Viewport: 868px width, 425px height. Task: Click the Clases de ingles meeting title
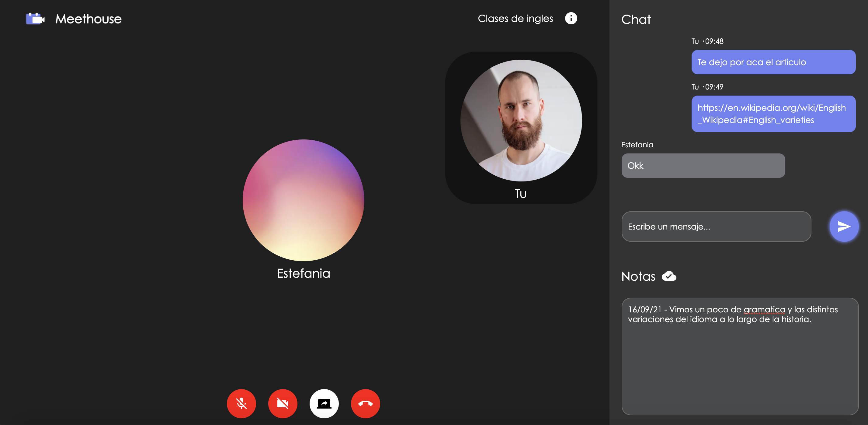pos(515,19)
